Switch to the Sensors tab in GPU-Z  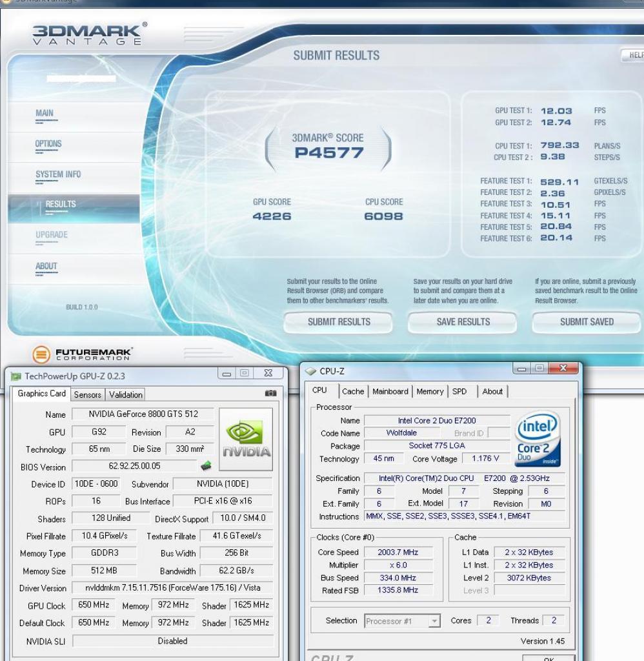pos(88,394)
